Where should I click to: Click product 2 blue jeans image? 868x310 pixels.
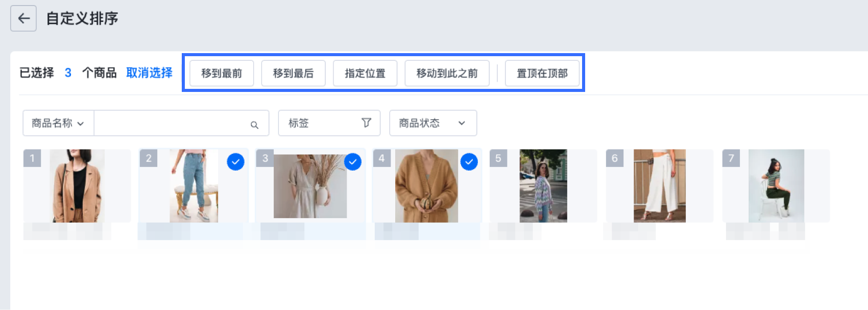tap(194, 186)
